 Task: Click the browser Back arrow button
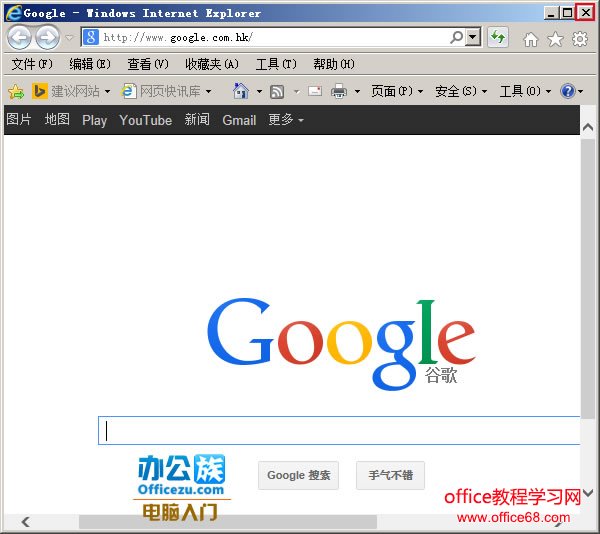19,37
